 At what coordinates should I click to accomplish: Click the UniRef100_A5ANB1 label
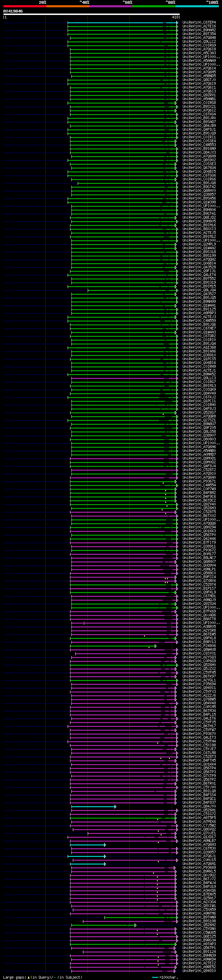click(199, 99)
